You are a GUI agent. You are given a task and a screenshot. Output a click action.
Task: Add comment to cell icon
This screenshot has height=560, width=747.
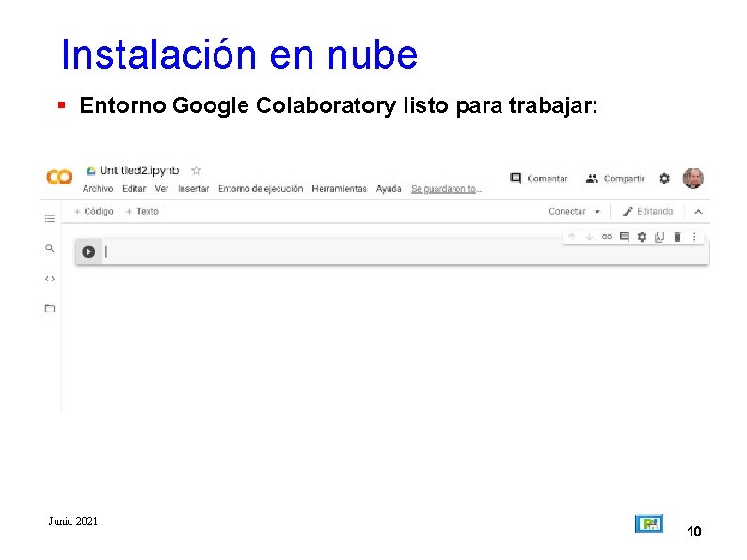point(625,236)
